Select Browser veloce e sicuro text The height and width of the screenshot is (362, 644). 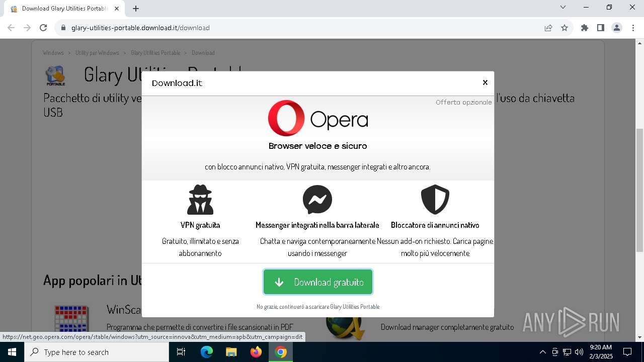(x=318, y=146)
